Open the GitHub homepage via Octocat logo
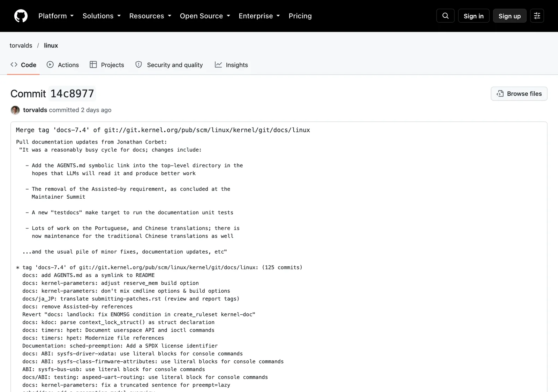The height and width of the screenshot is (392, 558). [21, 16]
